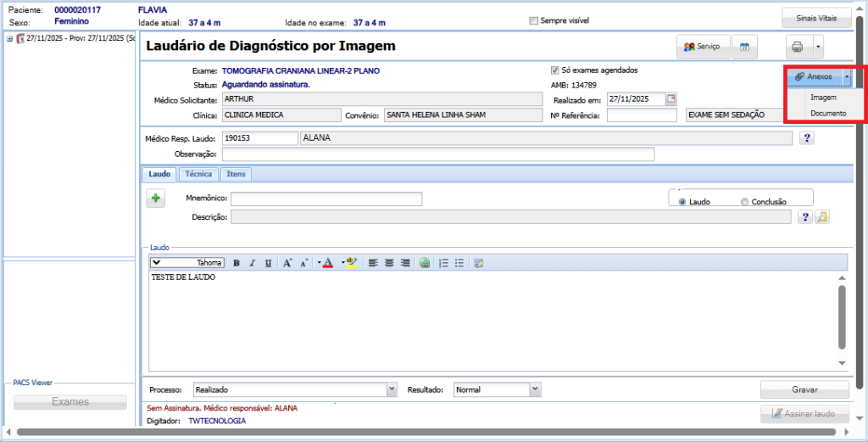Viewport: 868px width, 442px height.
Task: Click the Gravar button
Action: pyautogui.click(x=804, y=389)
